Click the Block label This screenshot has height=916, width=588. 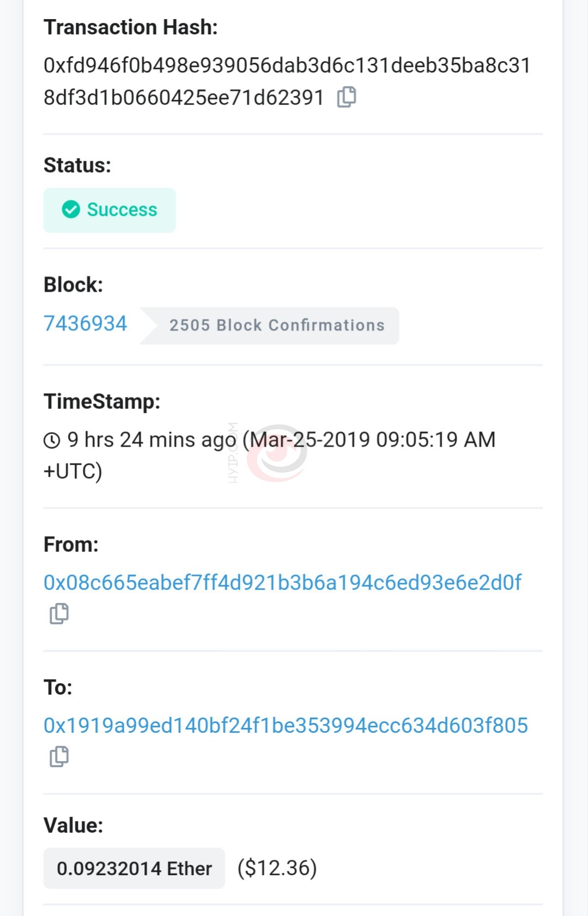pyautogui.click(x=74, y=285)
